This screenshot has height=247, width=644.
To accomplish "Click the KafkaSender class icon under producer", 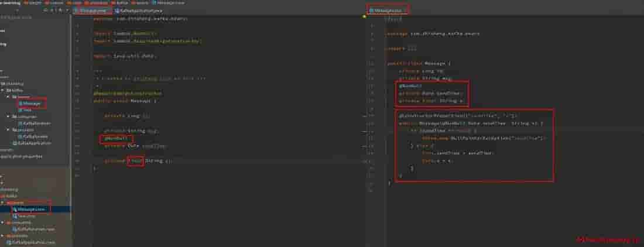I will (x=20, y=136).
